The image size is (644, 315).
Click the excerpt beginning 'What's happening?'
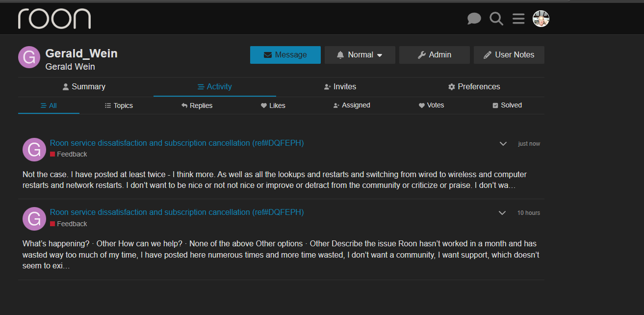click(281, 255)
